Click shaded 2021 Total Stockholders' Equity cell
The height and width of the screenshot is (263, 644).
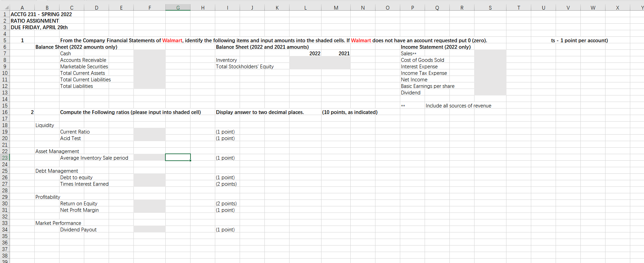pyautogui.click(x=336, y=66)
